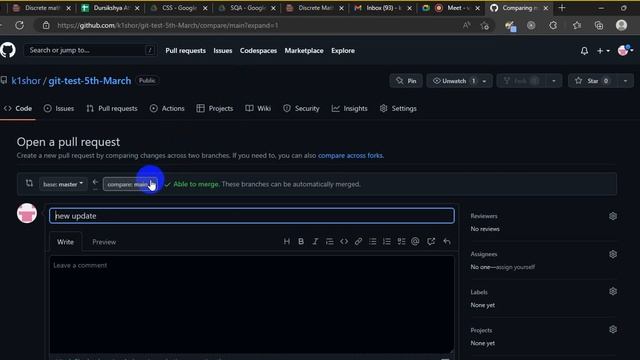Open the git-test-5th-March repo link

coord(90,80)
